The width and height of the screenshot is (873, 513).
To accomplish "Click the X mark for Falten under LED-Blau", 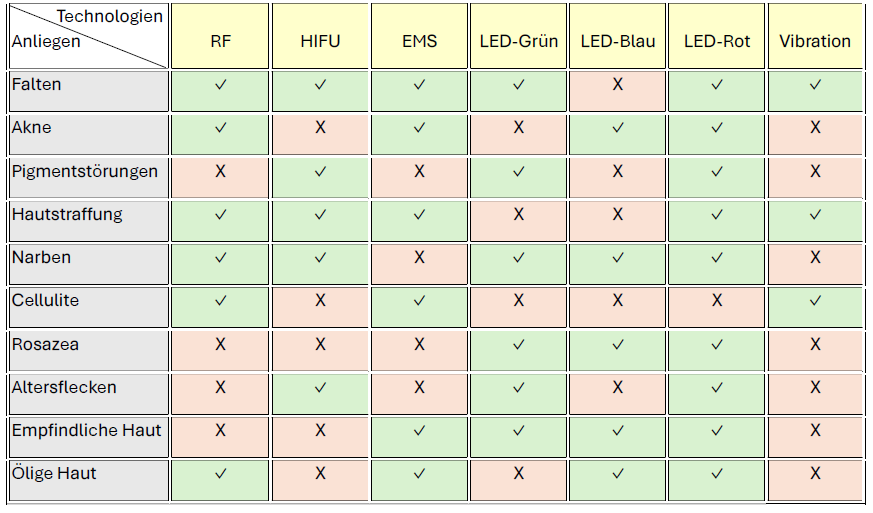I will point(617,85).
